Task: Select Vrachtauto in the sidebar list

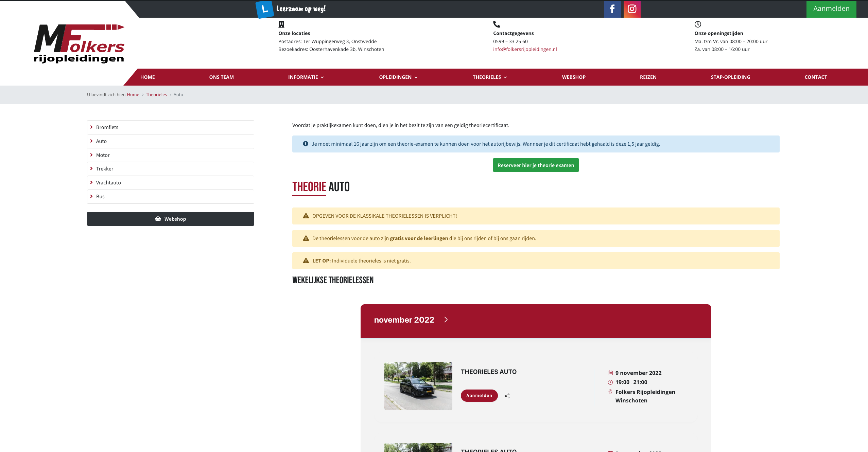Action: point(108,183)
